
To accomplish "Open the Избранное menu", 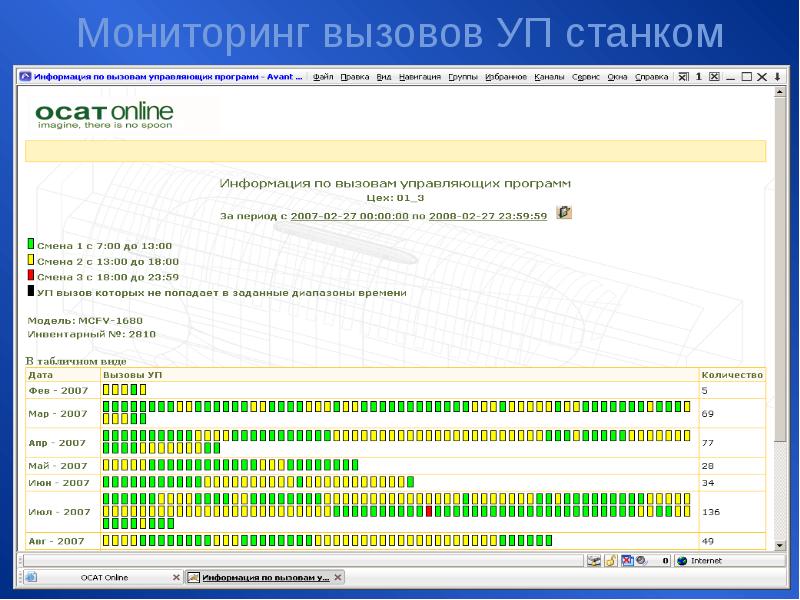I will [506, 76].
